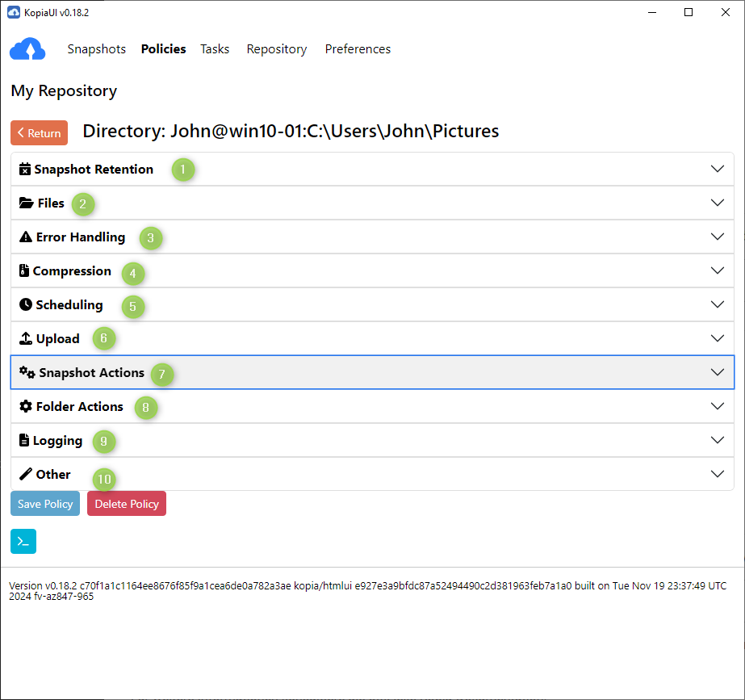Click the red Delete Policy button

(127, 504)
